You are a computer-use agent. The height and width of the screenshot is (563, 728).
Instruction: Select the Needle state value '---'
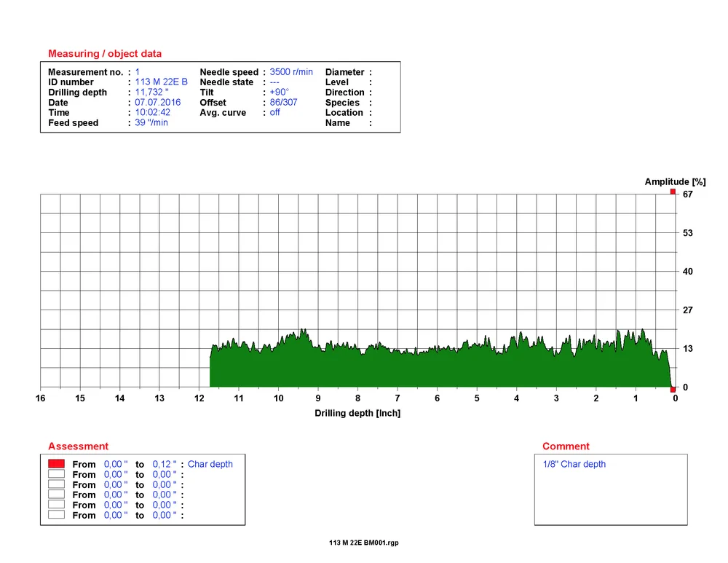(x=274, y=82)
